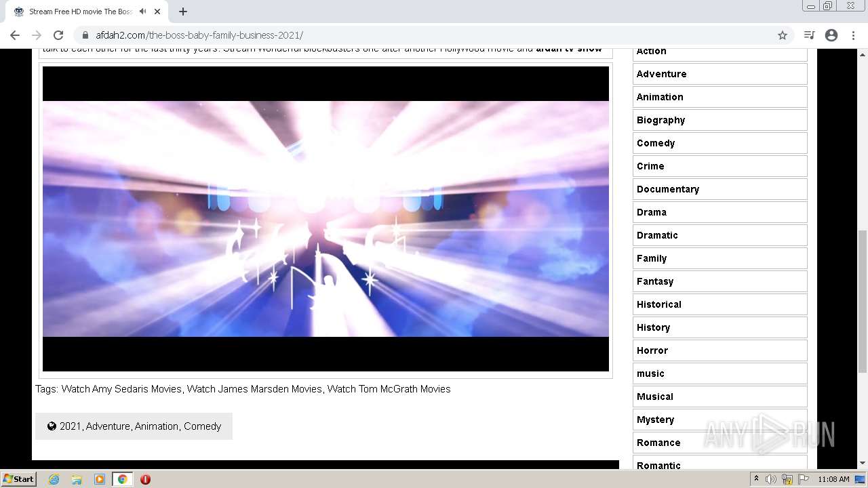Click the page vertical scrollbar thumb
Image resolution: width=868 pixels, height=488 pixels.
click(x=863, y=302)
